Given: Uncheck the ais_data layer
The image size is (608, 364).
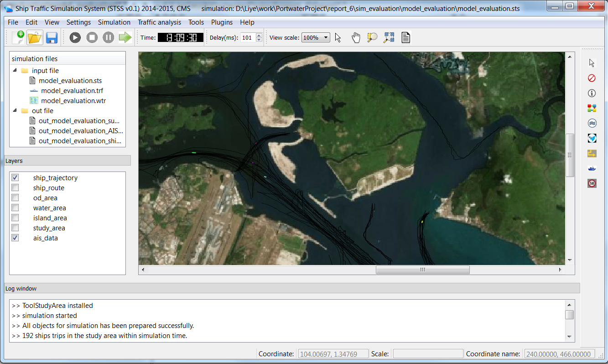Looking at the screenshot, I should (15, 238).
